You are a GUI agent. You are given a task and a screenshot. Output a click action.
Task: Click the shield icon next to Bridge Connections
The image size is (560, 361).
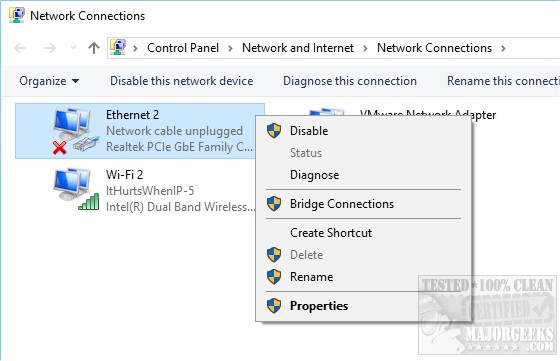pos(274,204)
